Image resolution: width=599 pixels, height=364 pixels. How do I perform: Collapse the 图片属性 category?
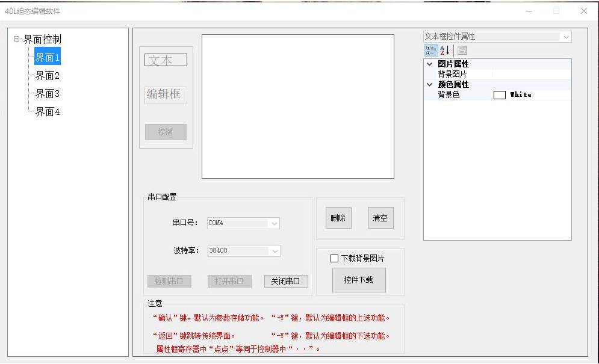coord(429,64)
